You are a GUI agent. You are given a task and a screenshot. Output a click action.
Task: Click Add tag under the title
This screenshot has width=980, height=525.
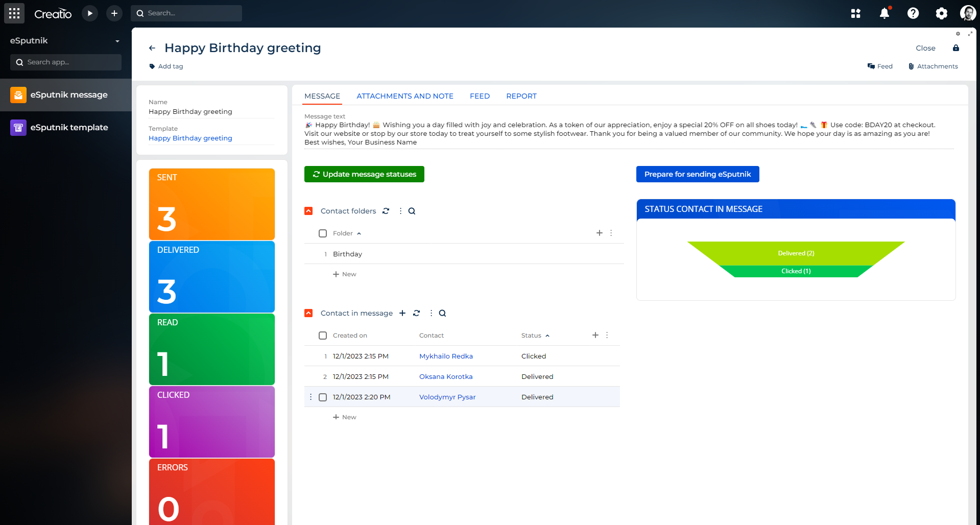166,66
